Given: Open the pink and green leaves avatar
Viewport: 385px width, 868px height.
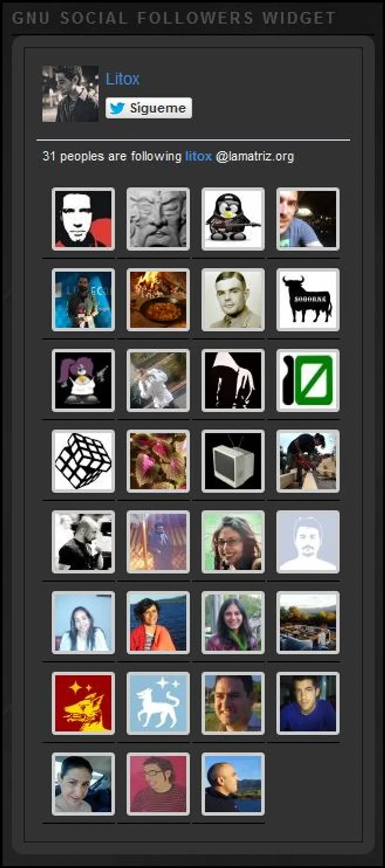Looking at the screenshot, I should pos(158,461).
